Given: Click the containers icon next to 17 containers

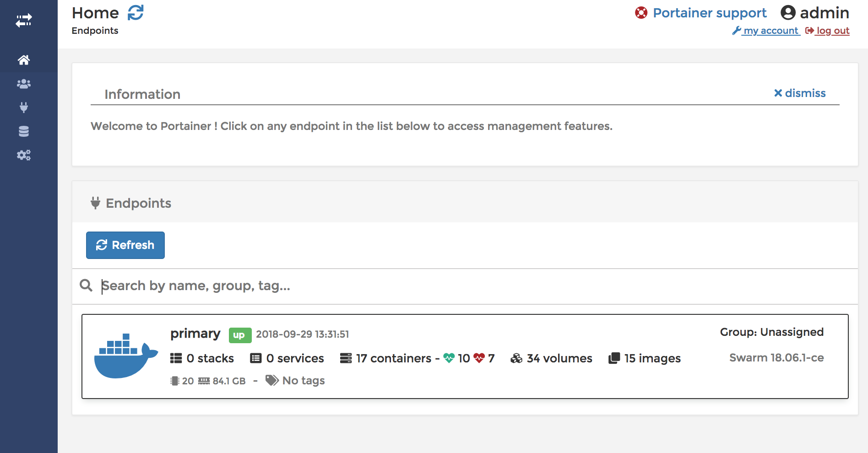Looking at the screenshot, I should point(346,358).
